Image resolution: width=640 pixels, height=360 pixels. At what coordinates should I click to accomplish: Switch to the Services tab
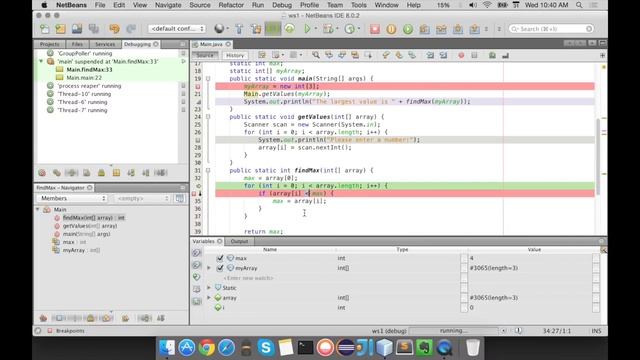[x=104, y=44]
